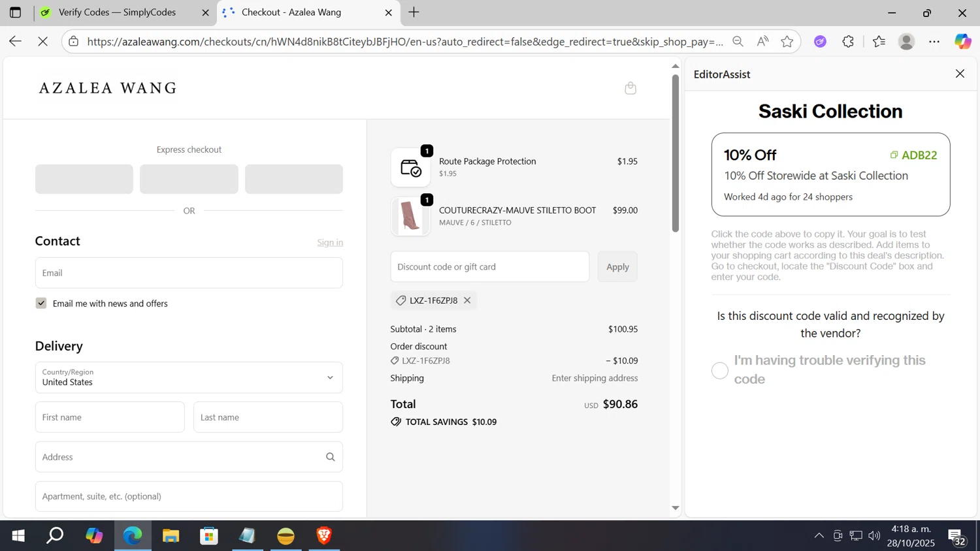Viewport: 980px width, 551px height.
Task: Click the Apply discount button
Action: coord(617,266)
